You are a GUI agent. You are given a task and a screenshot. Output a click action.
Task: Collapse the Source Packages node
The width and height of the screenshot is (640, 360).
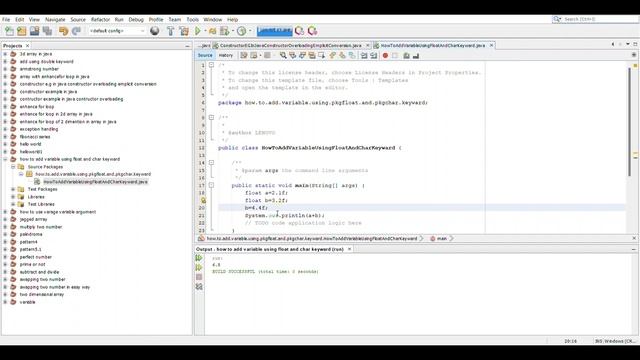tap(13, 167)
